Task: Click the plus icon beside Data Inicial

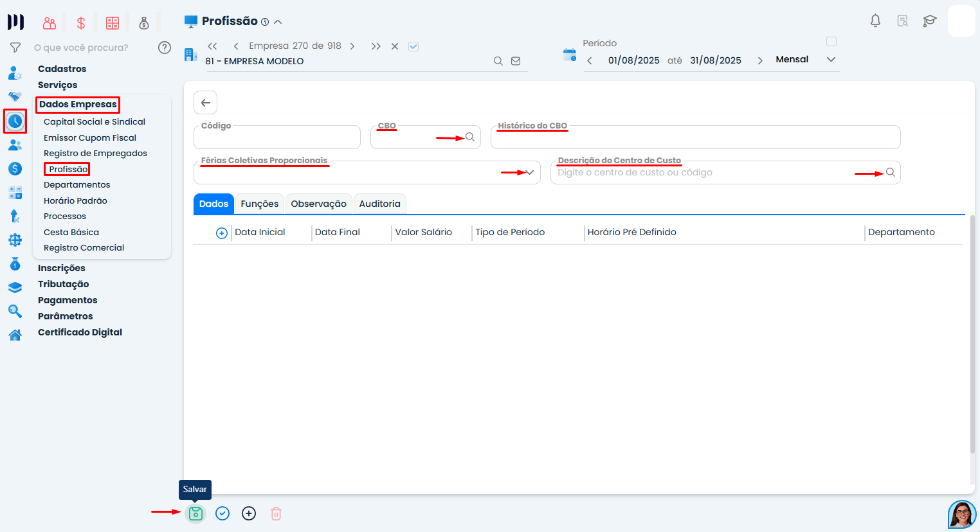Action: [x=222, y=233]
